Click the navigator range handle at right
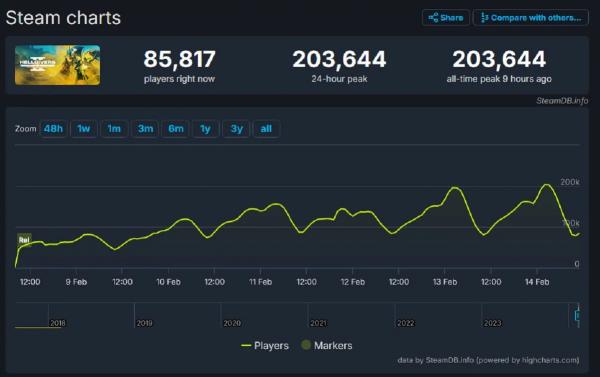 pyautogui.click(x=577, y=315)
